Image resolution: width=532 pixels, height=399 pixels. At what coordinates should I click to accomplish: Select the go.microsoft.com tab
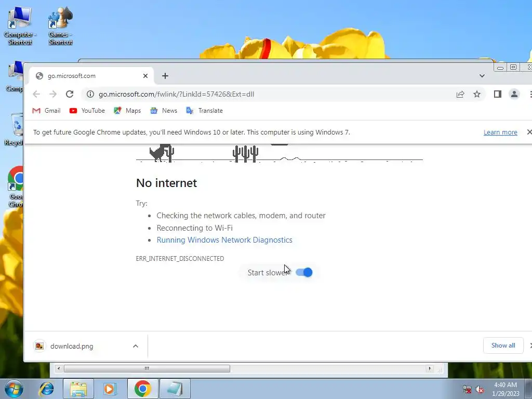click(91, 76)
